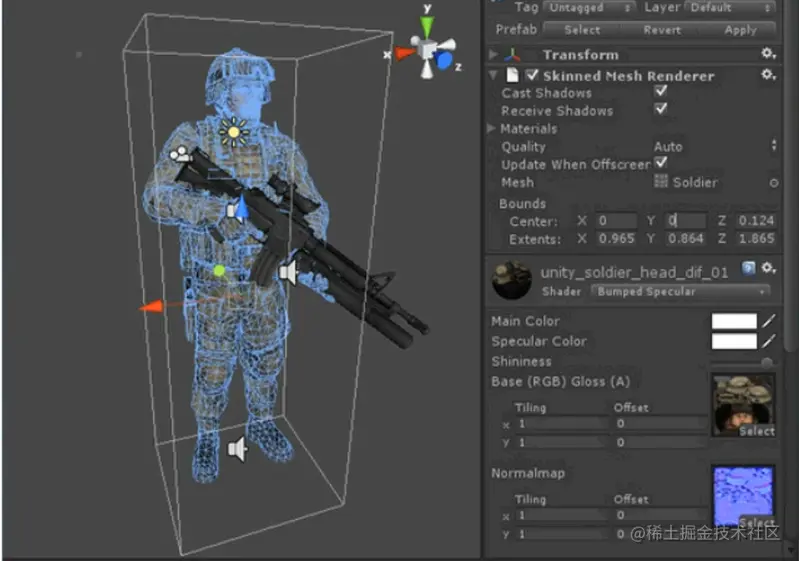Click the blue Z axis cone of the scene gizmo
The height and width of the screenshot is (561, 799).
click(x=444, y=60)
